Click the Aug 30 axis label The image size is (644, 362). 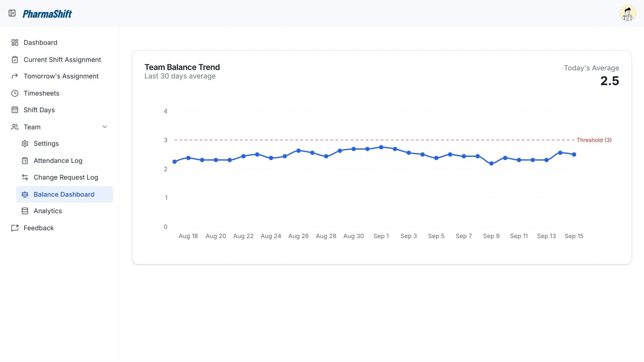[353, 236]
